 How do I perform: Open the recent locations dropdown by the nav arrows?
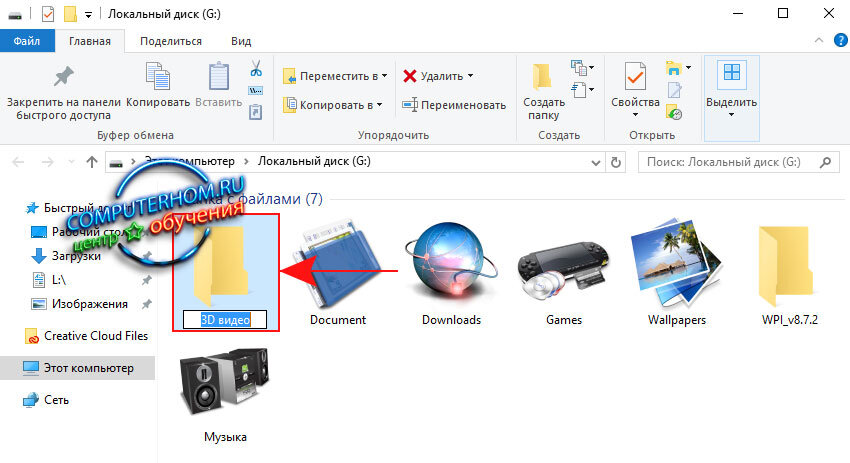[x=71, y=162]
